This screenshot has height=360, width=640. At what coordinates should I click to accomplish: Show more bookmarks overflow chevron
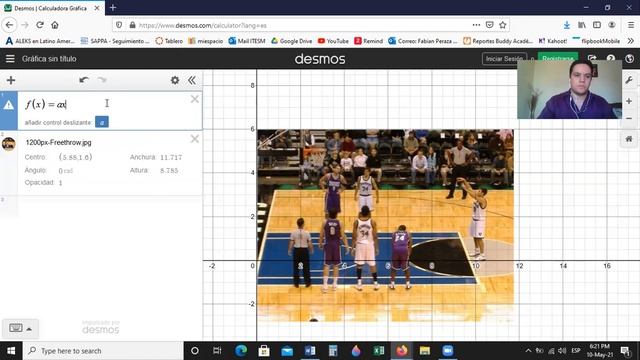[x=631, y=41]
